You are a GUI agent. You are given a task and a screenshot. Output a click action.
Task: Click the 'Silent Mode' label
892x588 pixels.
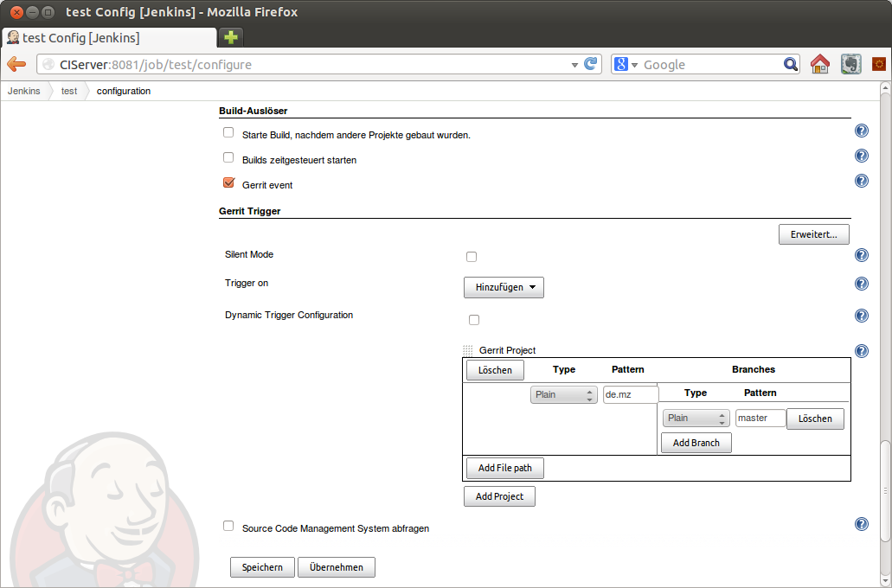click(x=249, y=255)
